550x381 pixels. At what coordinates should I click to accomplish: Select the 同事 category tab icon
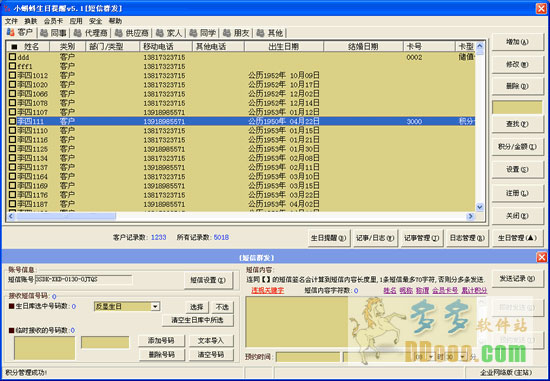click(44, 33)
